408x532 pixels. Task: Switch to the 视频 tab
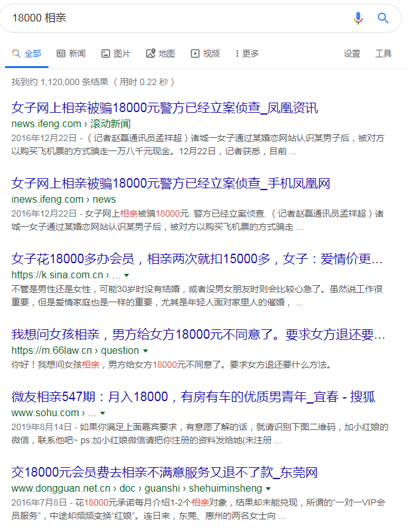coord(205,54)
